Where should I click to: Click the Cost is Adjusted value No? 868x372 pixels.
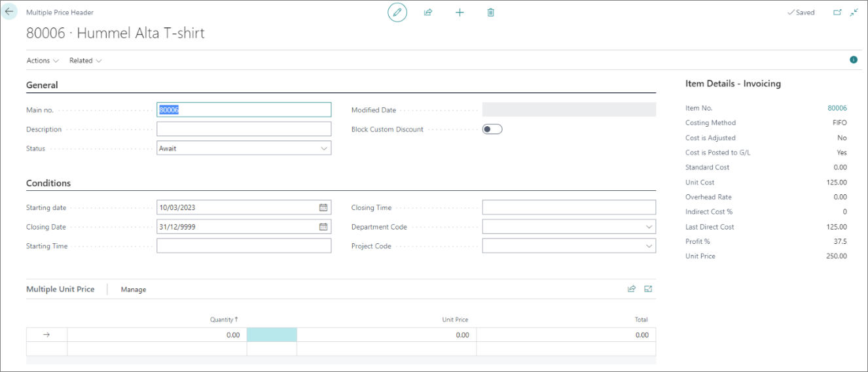click(842, 138)
